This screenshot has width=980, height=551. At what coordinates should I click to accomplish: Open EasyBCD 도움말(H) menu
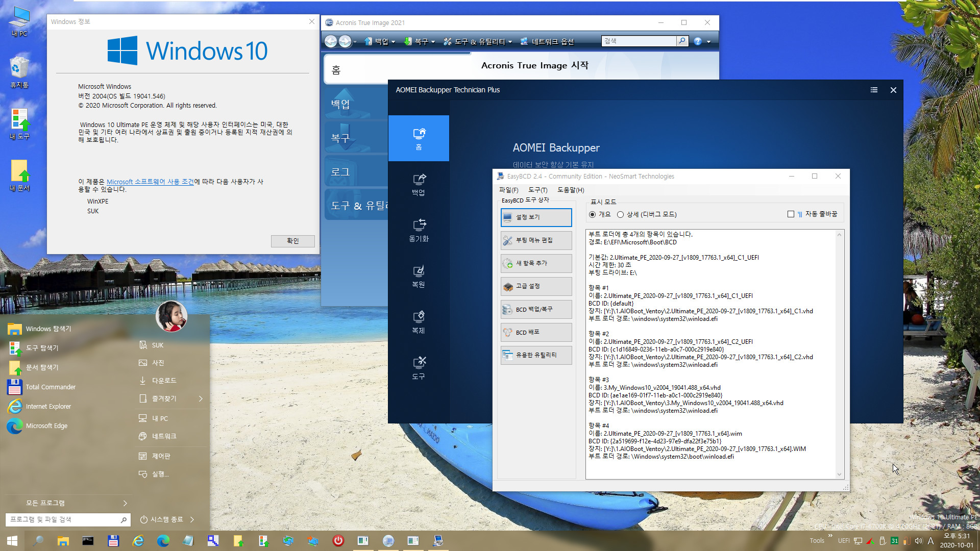coord(571,190)
